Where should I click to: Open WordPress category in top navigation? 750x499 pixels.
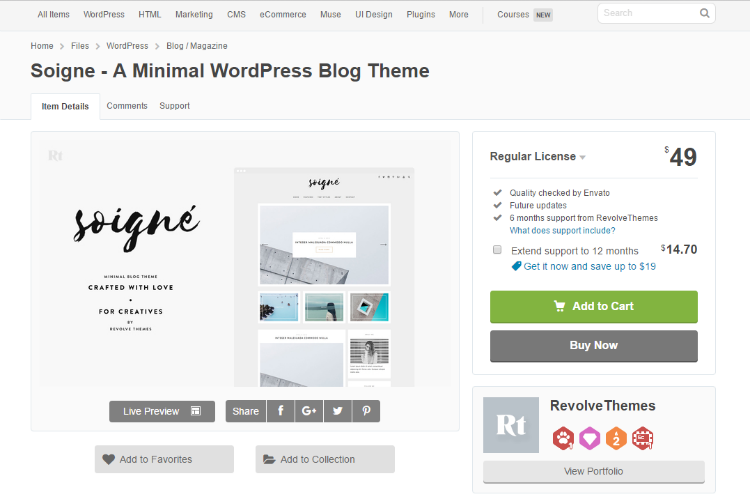tap(104, 14)
